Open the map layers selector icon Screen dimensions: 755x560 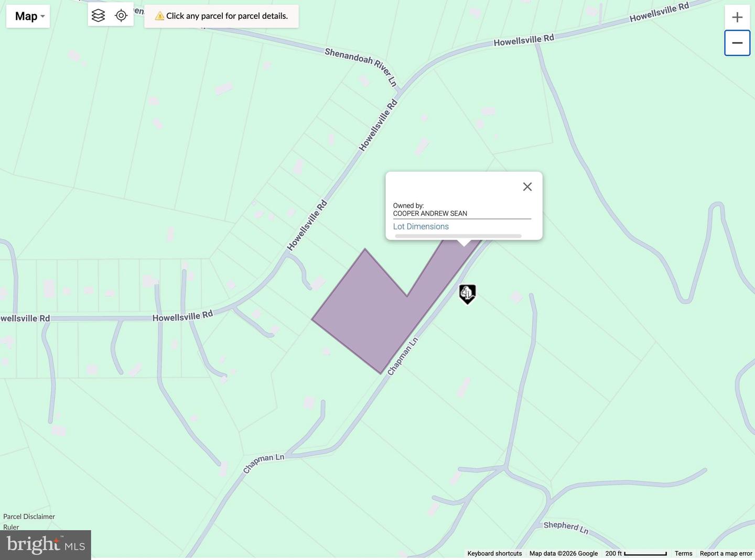pyautogui.click(x=98, y=16)
